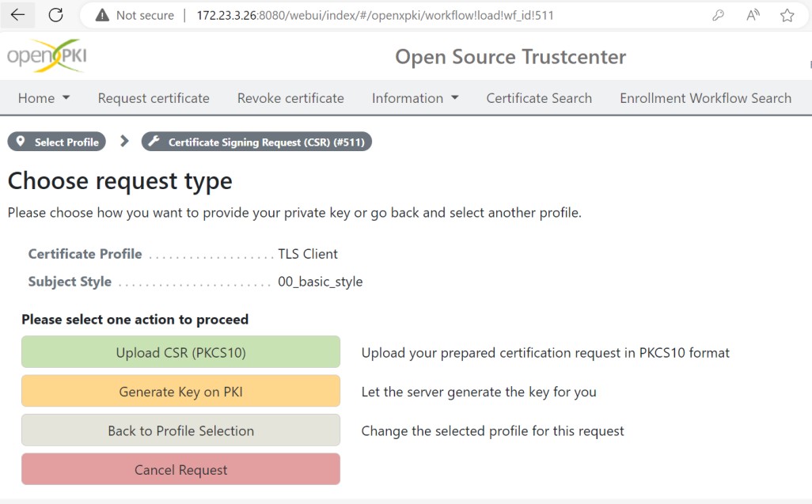Go to Certificate Search
The image size is (812, 504).
click(x=539, y=98)
